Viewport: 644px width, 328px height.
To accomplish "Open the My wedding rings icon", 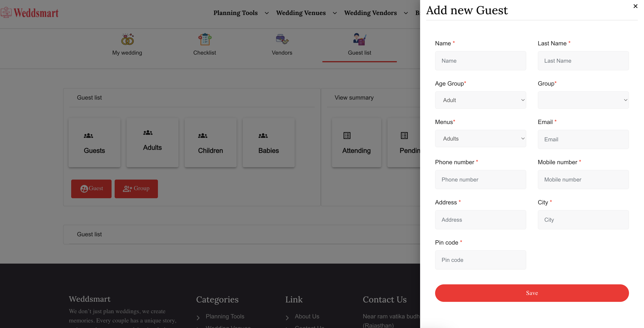I will (x=128, y=39).
